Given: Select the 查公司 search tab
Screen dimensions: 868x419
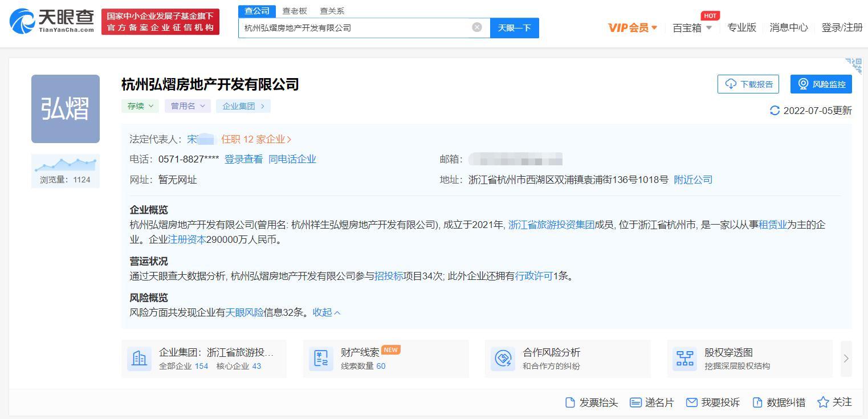Looking at the screenshot, I should 257,11.
